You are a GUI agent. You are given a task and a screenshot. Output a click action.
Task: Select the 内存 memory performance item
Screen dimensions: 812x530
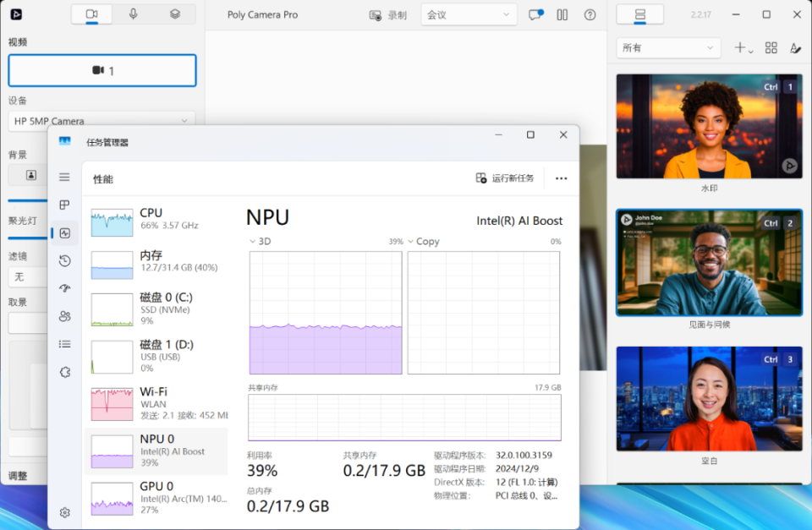156,264
